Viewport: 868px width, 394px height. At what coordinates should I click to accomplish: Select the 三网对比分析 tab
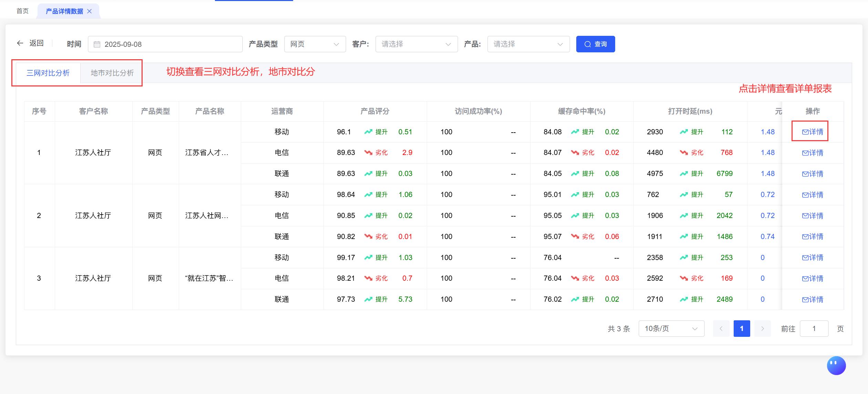point(48,73)
